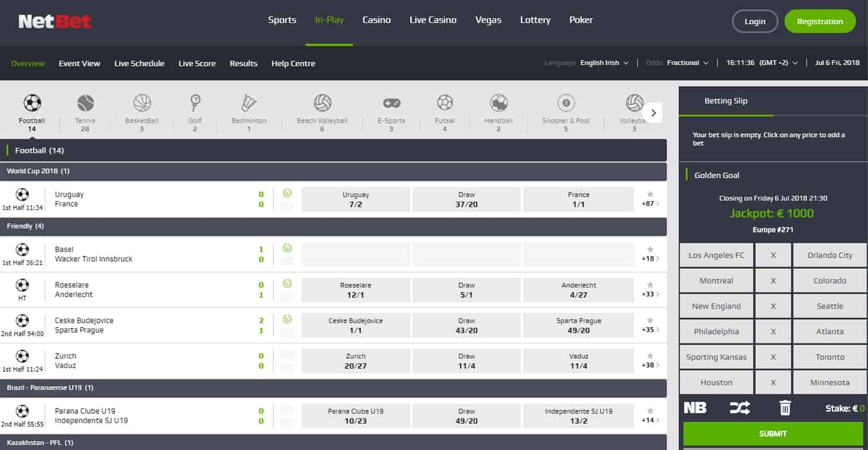Open the Fractional odds format dropdown
Image resolution: width=868 pixels, height=450 pixels.
tap(688, 63)
